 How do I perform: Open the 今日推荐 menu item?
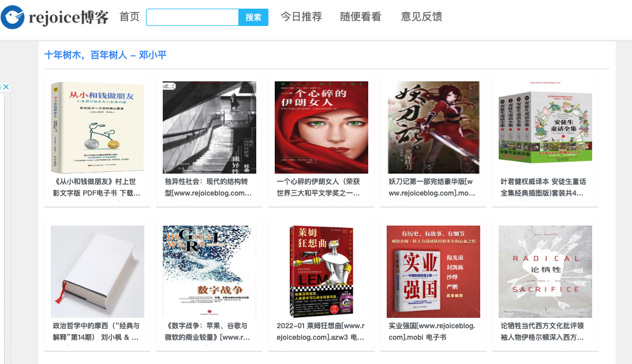301,17
